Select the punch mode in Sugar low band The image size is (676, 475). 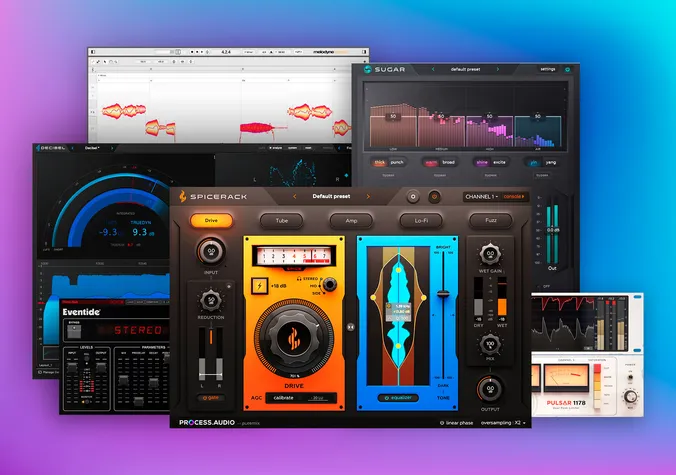coord(397,162)
